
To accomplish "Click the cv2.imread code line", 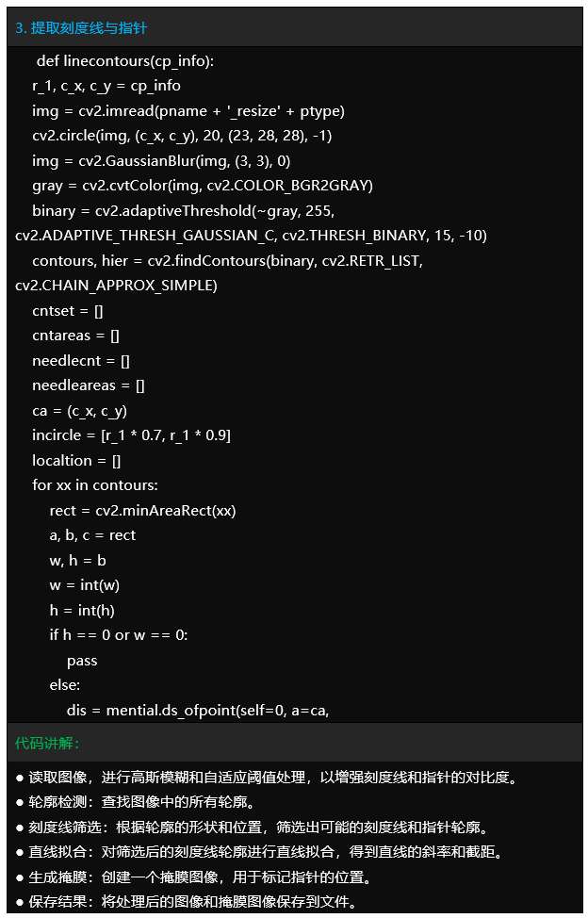I will (x=188, y=111).
